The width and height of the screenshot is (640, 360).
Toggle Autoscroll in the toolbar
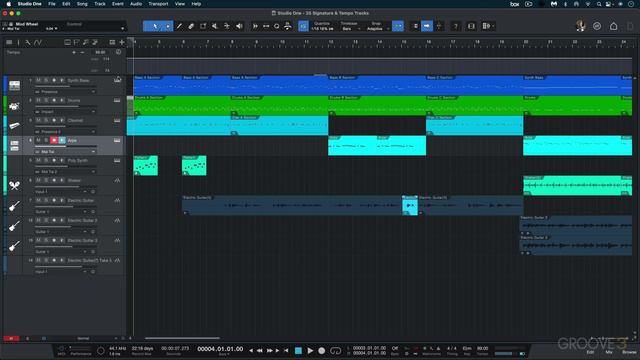(x=427, y=26)
